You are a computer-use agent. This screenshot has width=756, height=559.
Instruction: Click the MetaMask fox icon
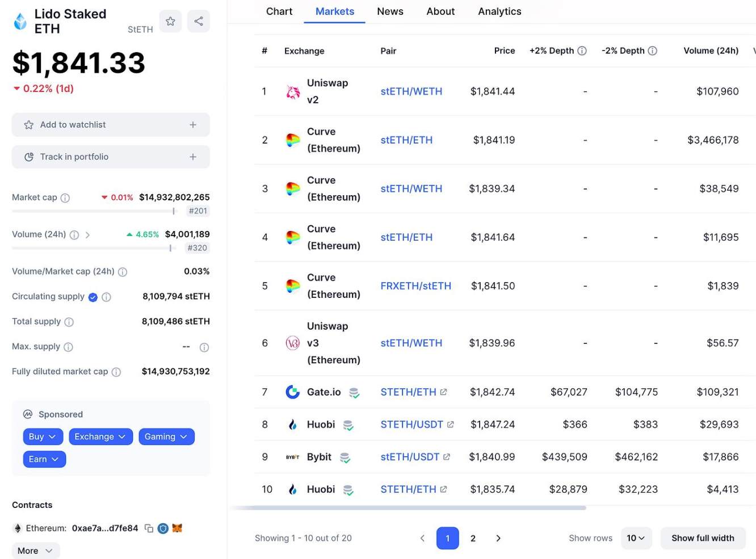177,528
